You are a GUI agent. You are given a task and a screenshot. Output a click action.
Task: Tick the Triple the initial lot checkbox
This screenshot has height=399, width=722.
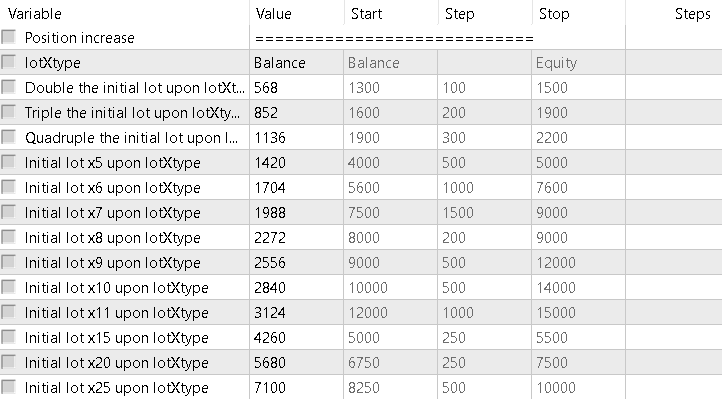(x=9, y=111)
